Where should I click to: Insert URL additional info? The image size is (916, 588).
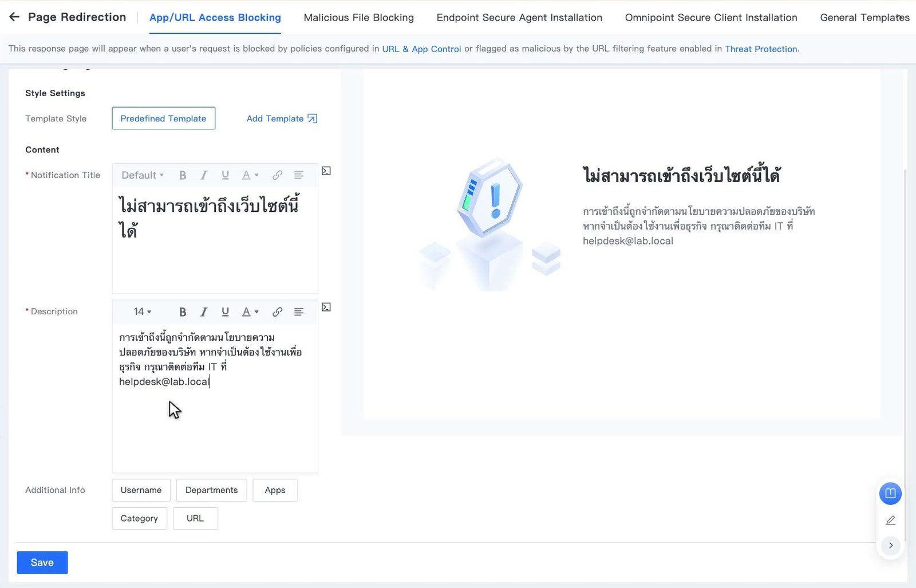pyautogui.click(x=195, y=518)
